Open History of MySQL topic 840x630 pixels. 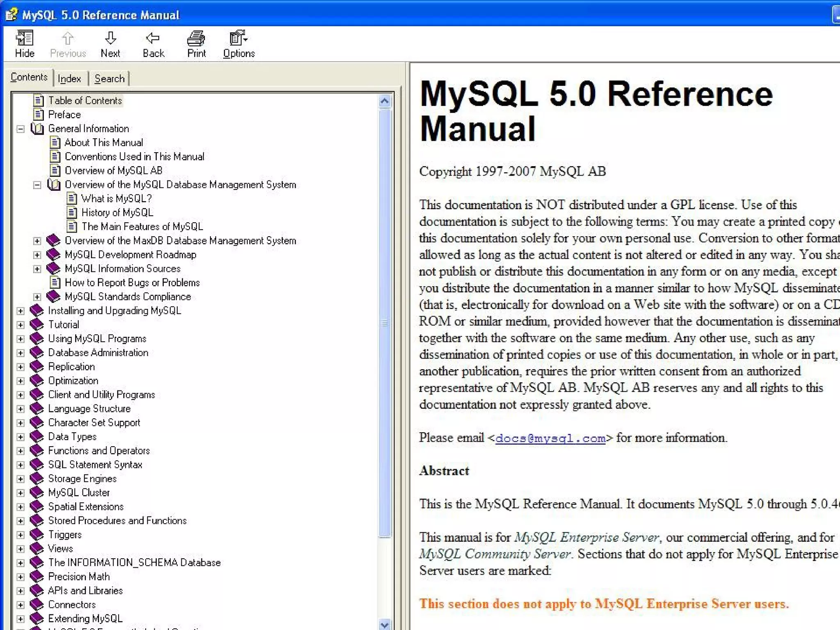coord(117,212)
